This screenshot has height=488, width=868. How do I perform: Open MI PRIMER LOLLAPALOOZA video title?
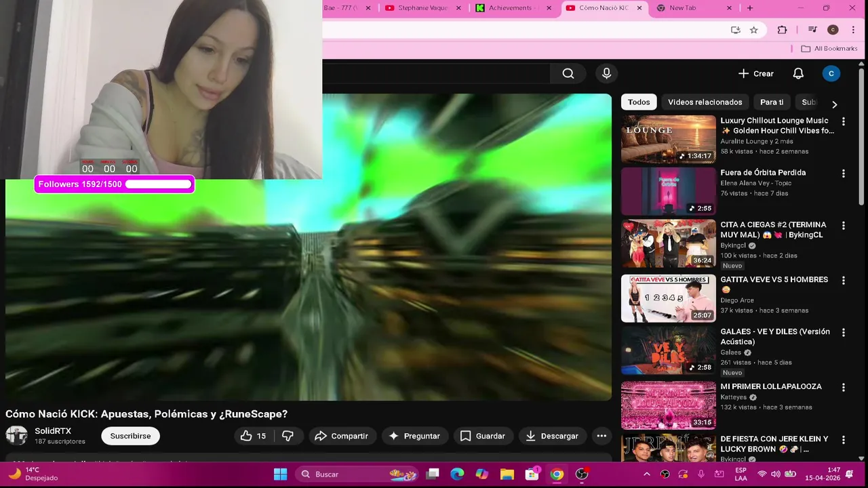pyautogui.click(x=771, y=386)
